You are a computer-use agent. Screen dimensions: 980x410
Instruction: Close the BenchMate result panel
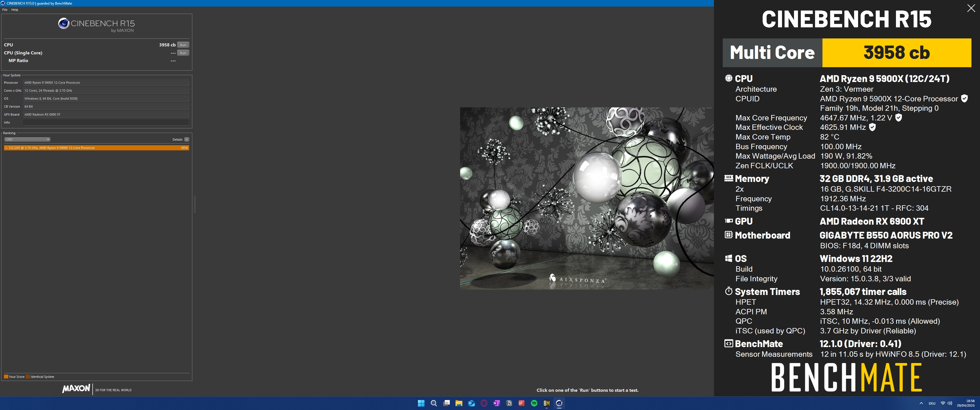[971, 8]
